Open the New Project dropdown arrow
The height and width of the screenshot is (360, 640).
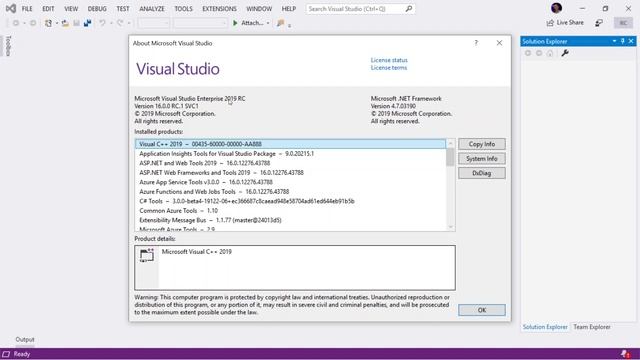tap(56, 23)
